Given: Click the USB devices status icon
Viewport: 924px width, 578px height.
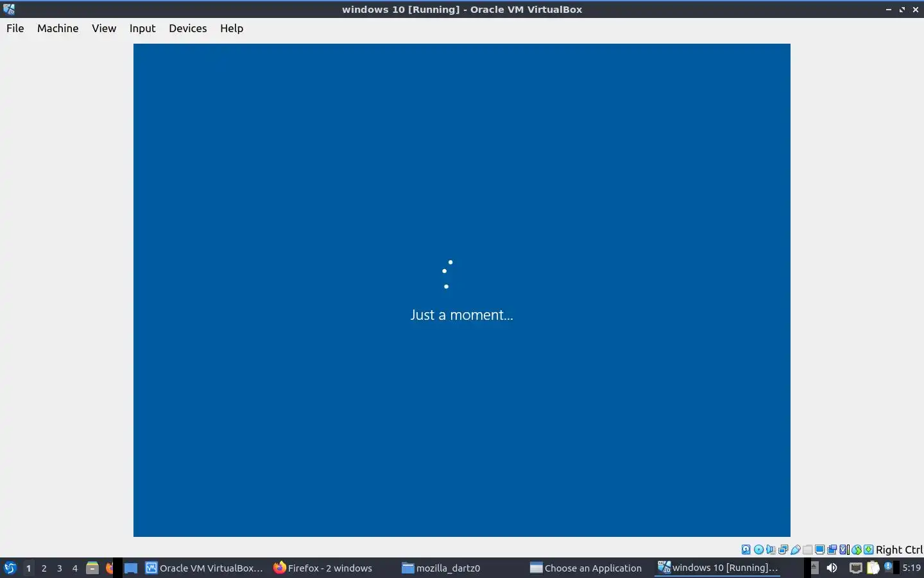Looking at the screenshot, I should tap(796, 550).
